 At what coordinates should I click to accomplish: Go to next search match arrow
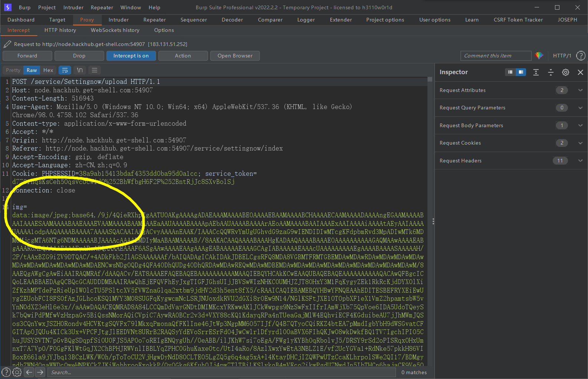40,372
